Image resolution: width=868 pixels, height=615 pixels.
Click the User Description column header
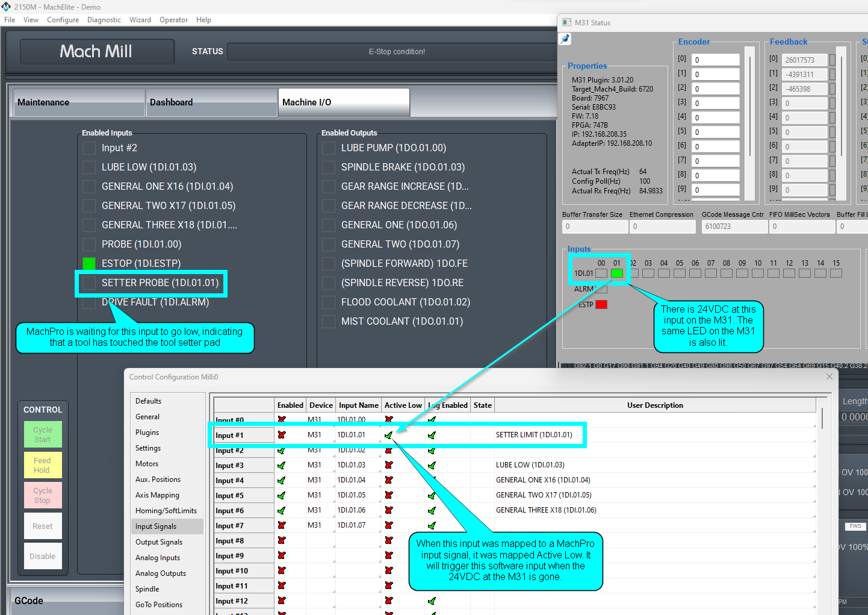[x=655, y=405]
